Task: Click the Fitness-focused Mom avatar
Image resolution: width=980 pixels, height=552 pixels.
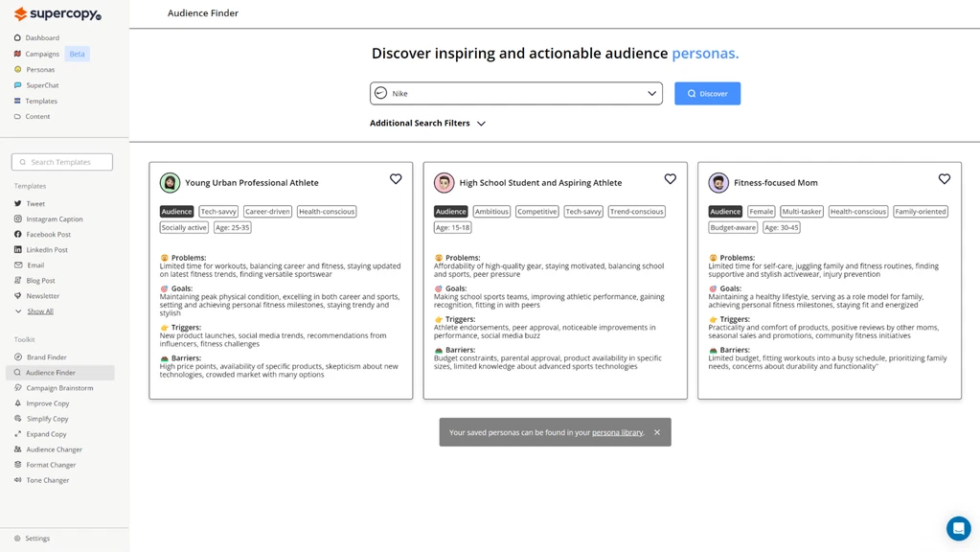Action: click(718, 182)
